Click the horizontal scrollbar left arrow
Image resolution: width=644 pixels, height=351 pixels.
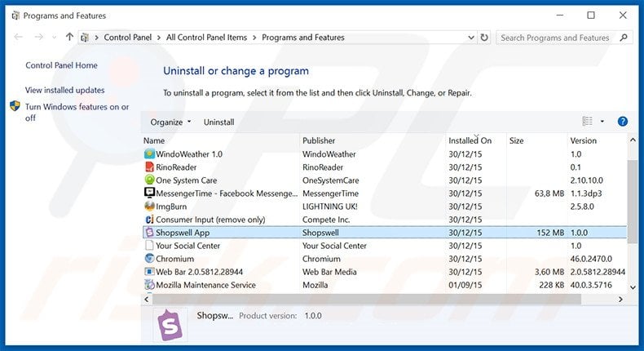(147, 300)
